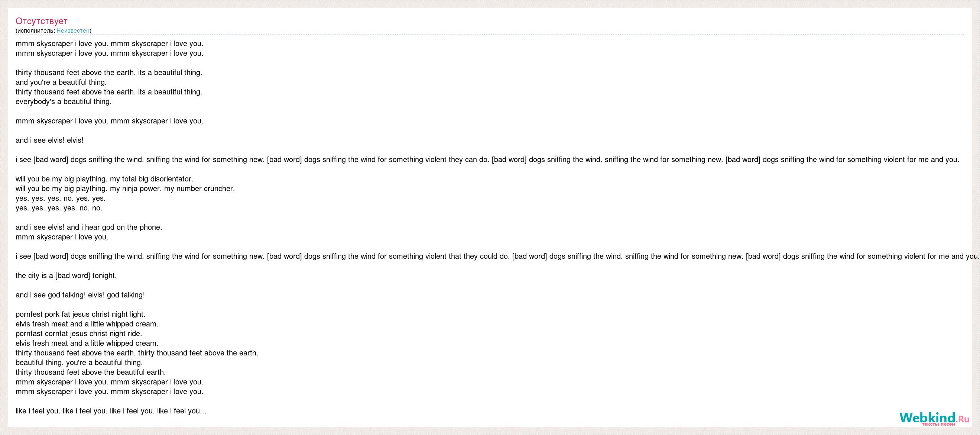Click the line 'the city is a [bad word] tonight.'
980x435 pixels.
click(66, 276)
